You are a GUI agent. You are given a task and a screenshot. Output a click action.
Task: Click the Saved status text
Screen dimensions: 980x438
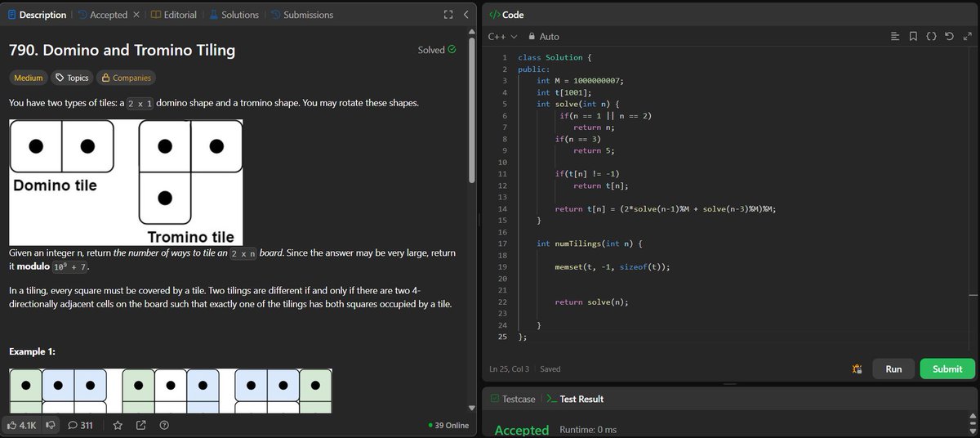(550, 369)
